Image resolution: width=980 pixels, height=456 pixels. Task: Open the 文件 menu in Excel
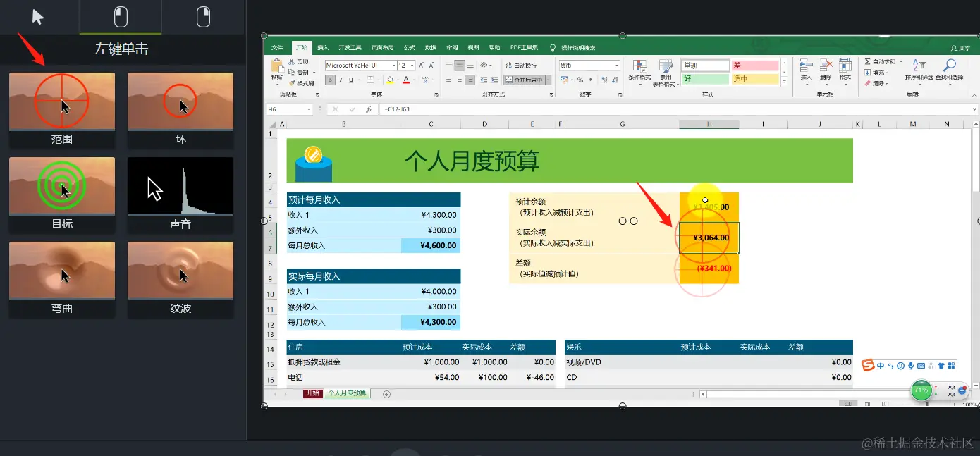[277, 48]
